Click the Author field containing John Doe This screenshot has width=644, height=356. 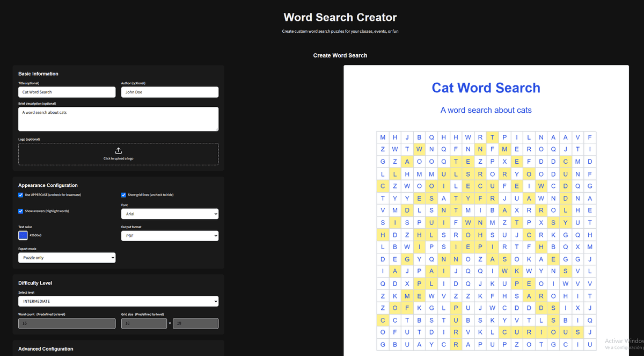coord(170,92)
